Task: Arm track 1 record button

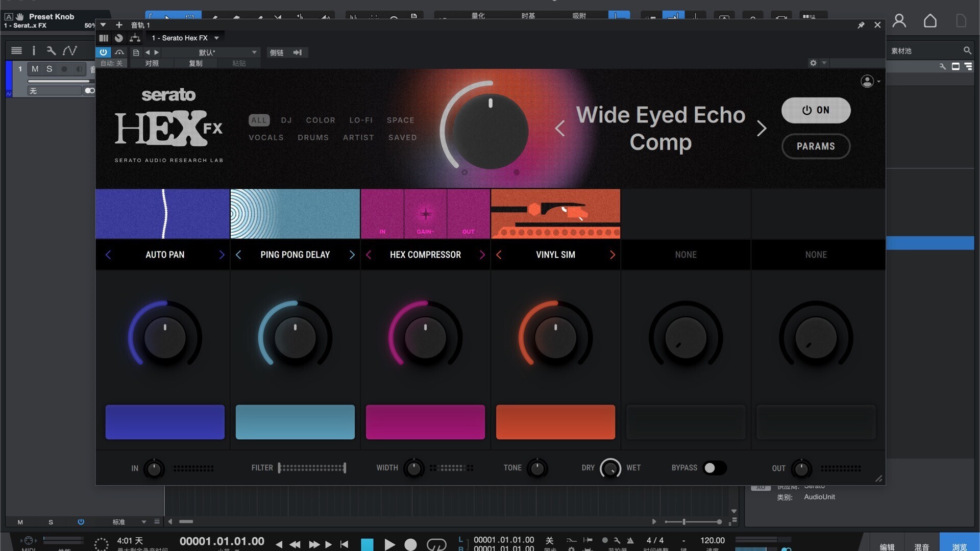Action: [x=64, y=69]
